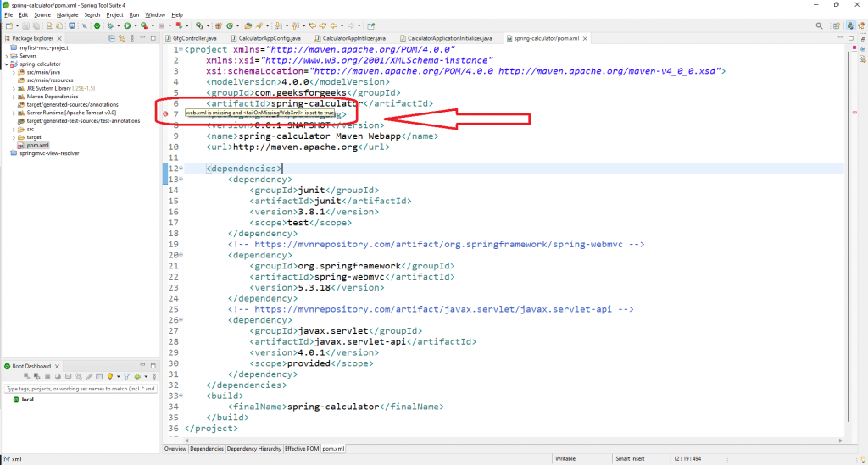Viewport: 868px width, 465px height.
Task: Minimize the Package Explorer panel
Action: coord(142,37)
